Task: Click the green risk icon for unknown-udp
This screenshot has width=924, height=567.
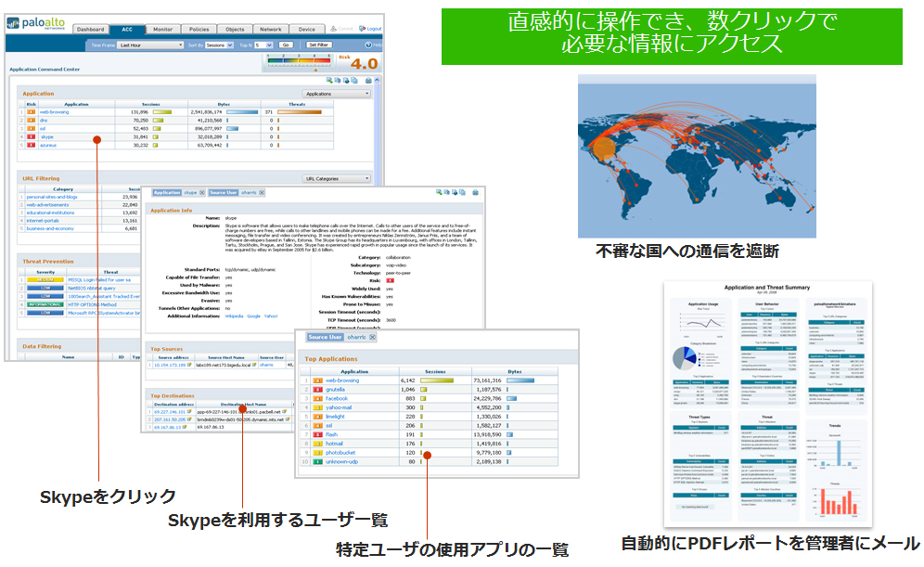Action: tap(317, 461)
